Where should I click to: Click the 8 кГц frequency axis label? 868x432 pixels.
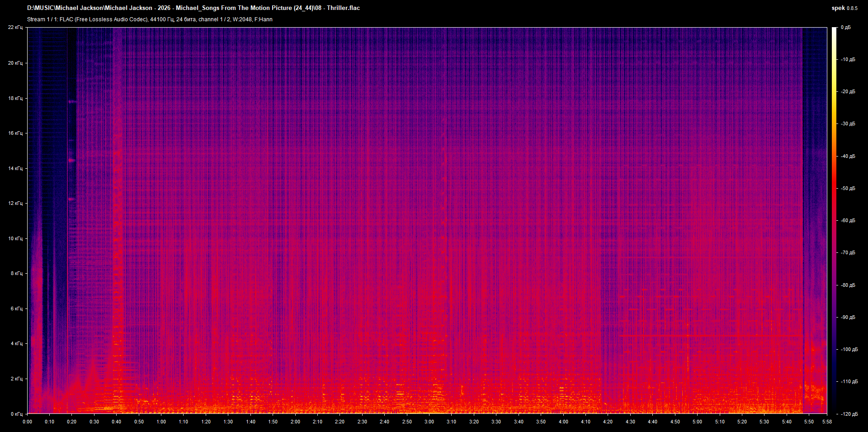17,273
